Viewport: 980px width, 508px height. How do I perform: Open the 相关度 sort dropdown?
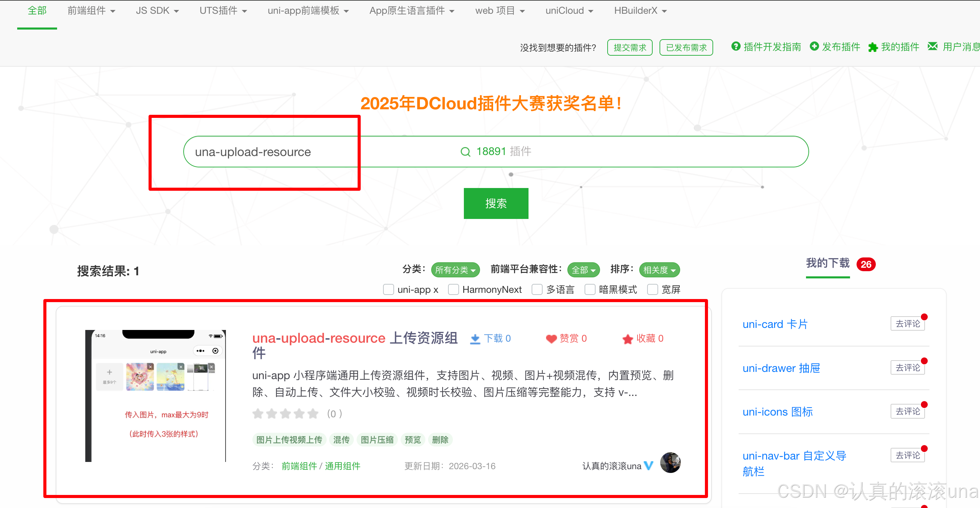(659, 270)
